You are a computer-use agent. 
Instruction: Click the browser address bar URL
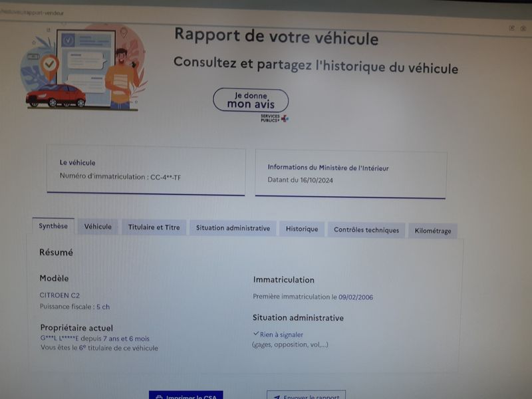tap(32, 13)
